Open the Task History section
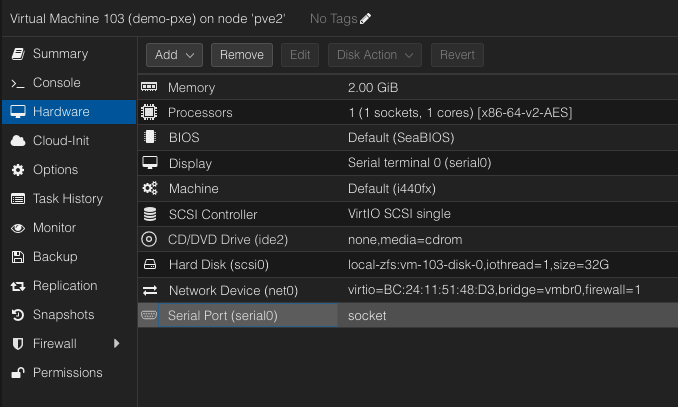The height and width of the screenshot is (407, 678). point(67,199)
